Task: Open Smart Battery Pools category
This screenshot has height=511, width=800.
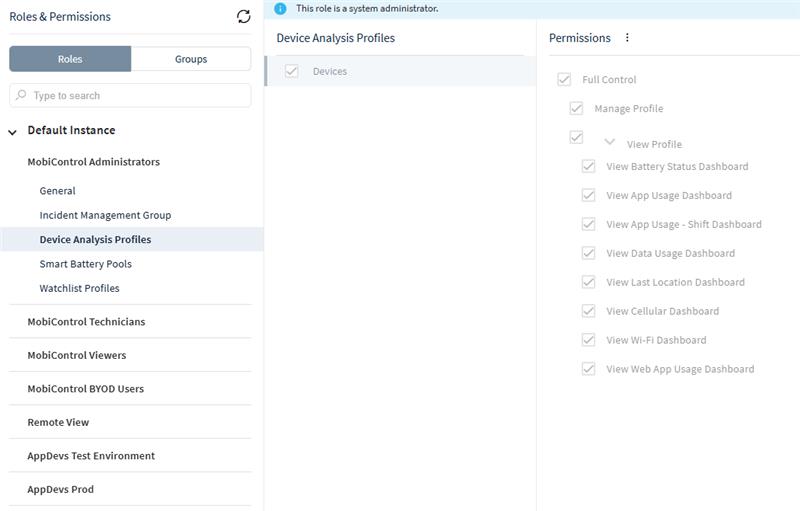Action: 86,264
